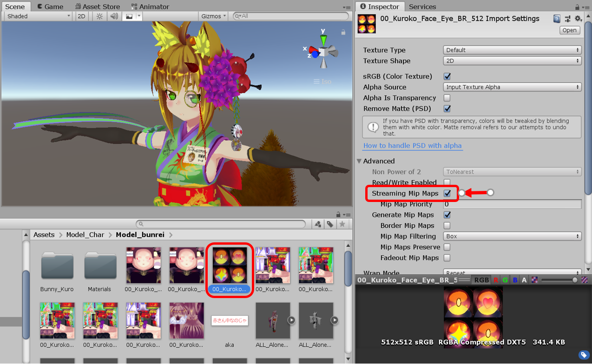Open the Inspector settings gear menu

coord(578,19)
